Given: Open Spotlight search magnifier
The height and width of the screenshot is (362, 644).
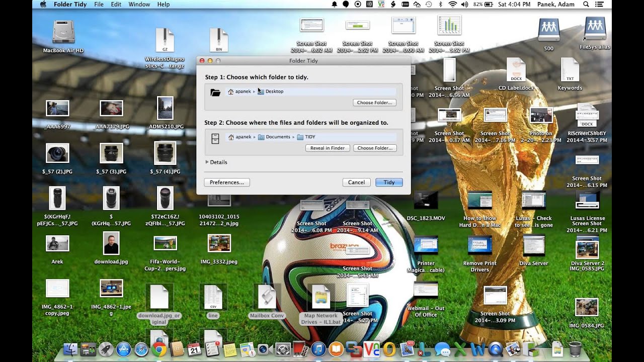Looking at the screenshot, I should [586, 4].
